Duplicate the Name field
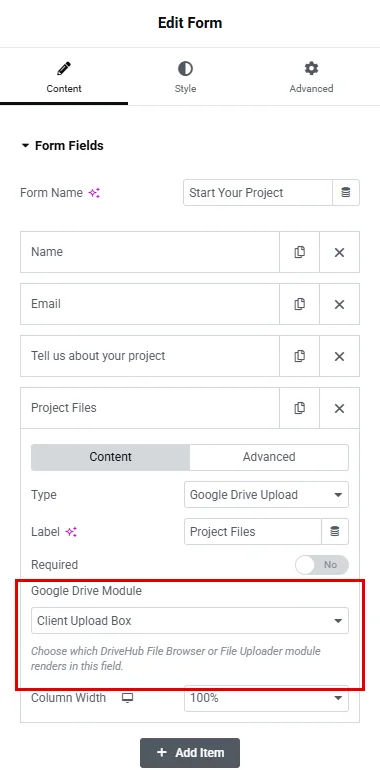Image resolution: width=380 pixels, height=770 pixels. pos(299,252)
